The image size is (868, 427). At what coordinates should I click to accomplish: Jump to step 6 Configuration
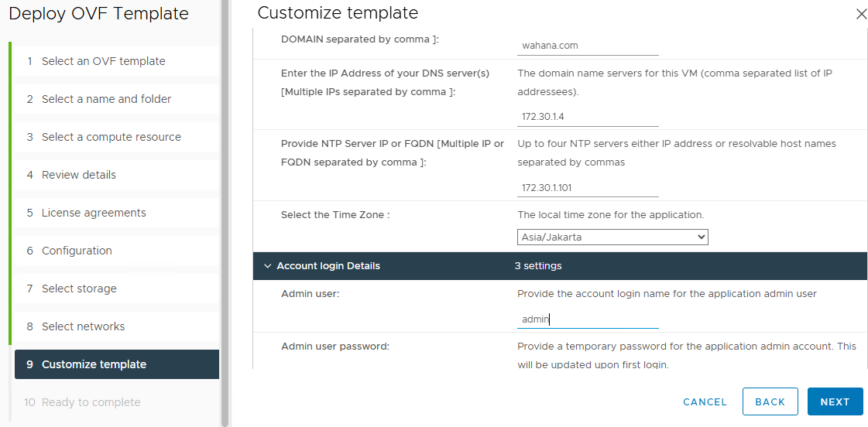[77, 251]
